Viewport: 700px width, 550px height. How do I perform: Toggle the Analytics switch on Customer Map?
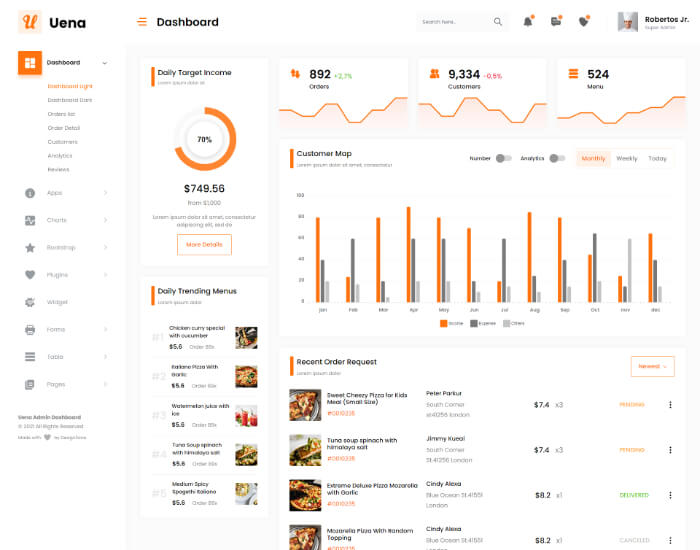click(557, 158)
